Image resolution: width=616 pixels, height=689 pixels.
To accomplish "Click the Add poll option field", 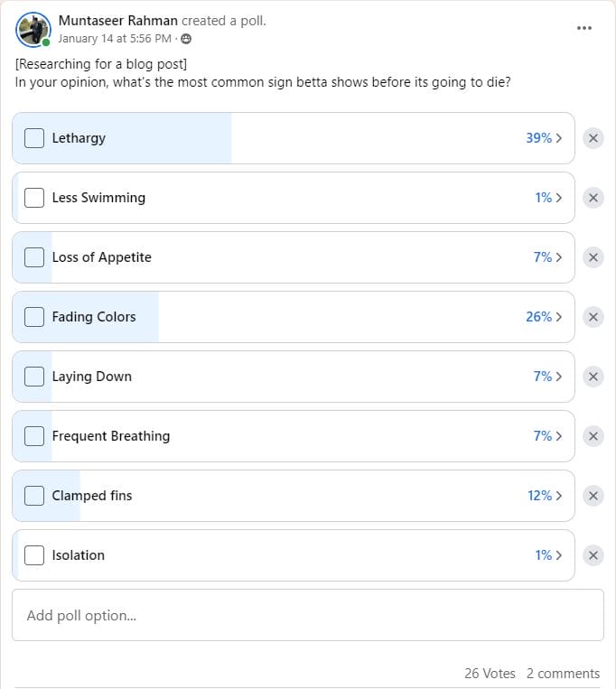I will tap(307, 615).
